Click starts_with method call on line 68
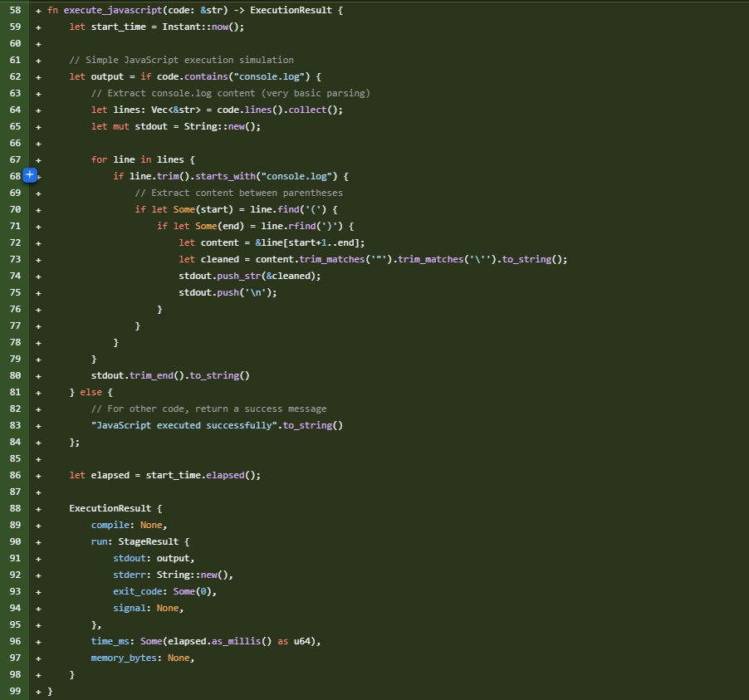This screenshot has height=700, width=749. click(226, 176)
